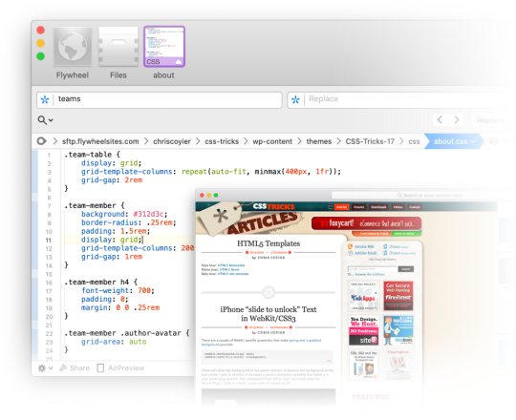Click the Replace button
The height and width of the screenshot is (420, 516).
point(490,120)
